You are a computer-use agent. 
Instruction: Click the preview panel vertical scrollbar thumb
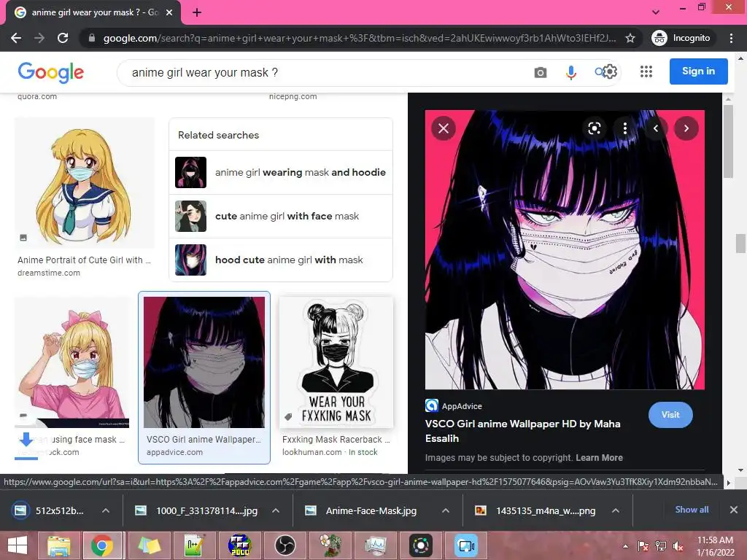[x=729, y=141]
